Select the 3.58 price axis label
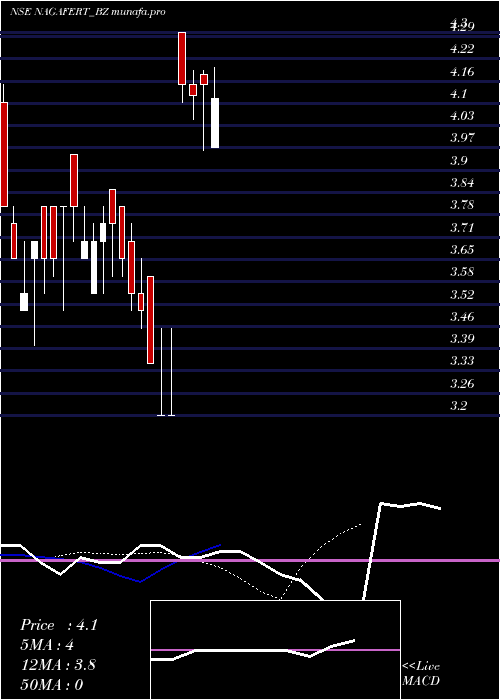 pos(462,271)
